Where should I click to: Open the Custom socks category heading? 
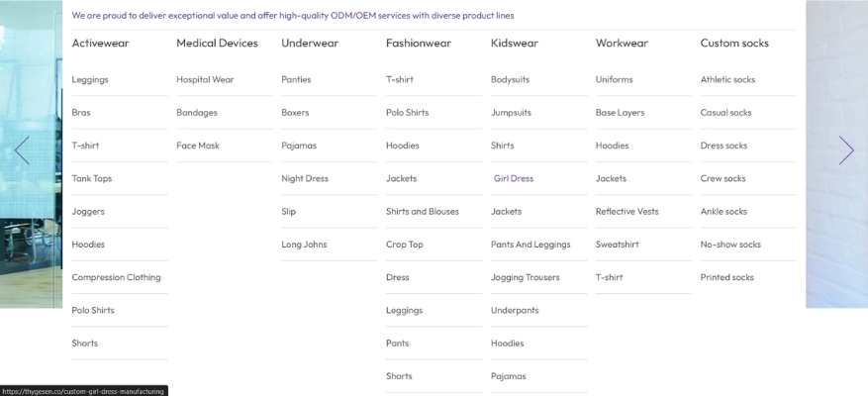pos(734,43)
